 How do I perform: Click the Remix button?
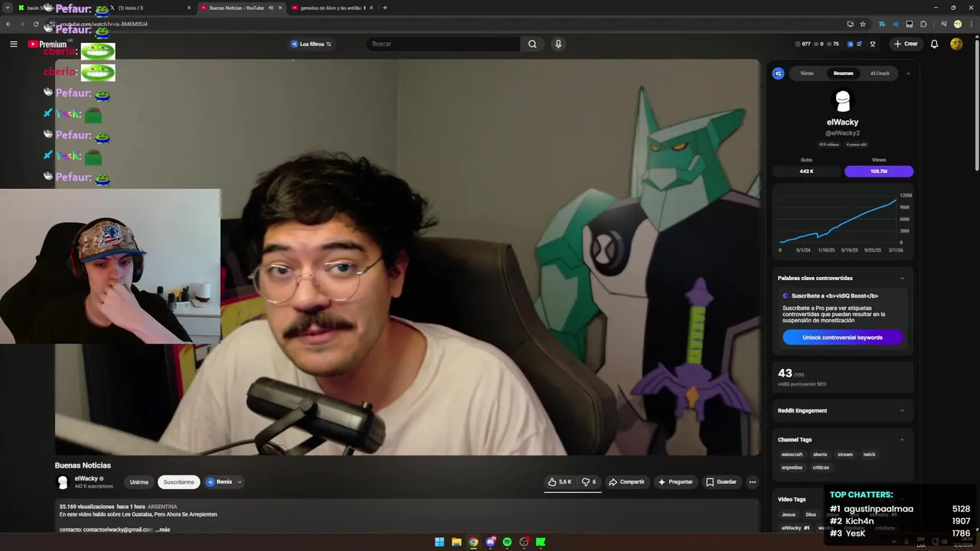pos(220,482)
